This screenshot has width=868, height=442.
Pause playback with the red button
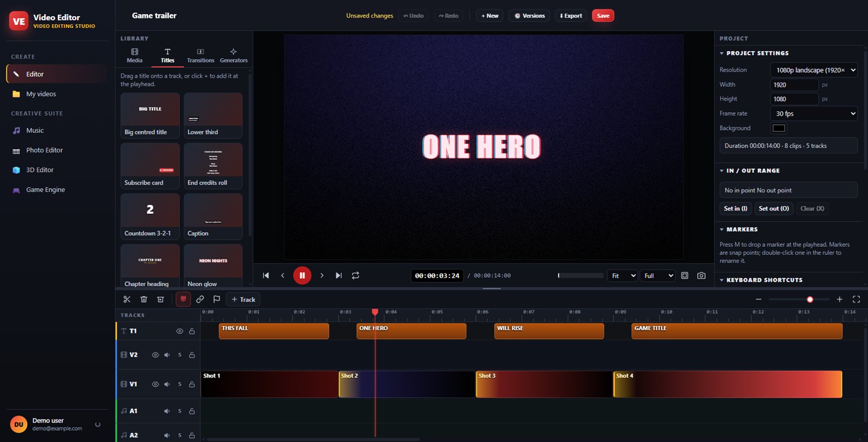[302, 276]
